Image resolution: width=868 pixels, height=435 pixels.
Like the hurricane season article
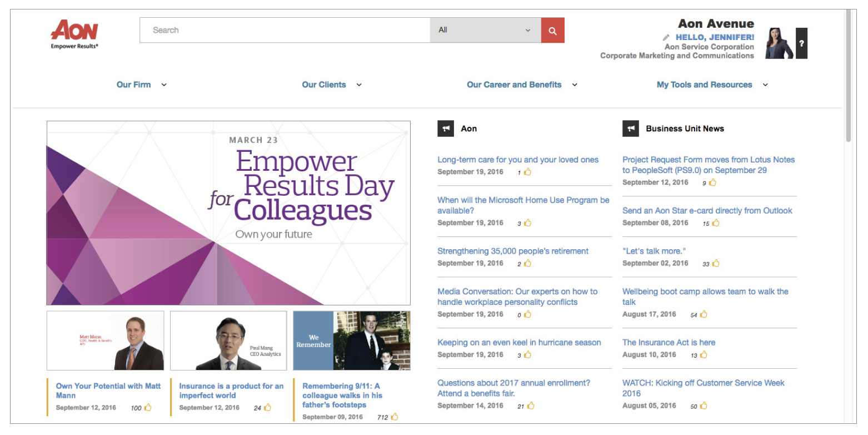pos(527,354)
